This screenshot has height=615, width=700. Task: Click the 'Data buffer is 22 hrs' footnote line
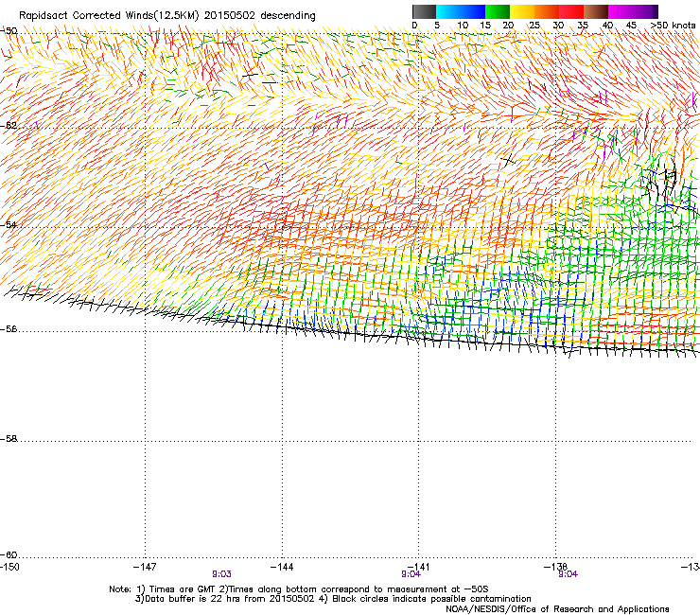tap(333, 599)
